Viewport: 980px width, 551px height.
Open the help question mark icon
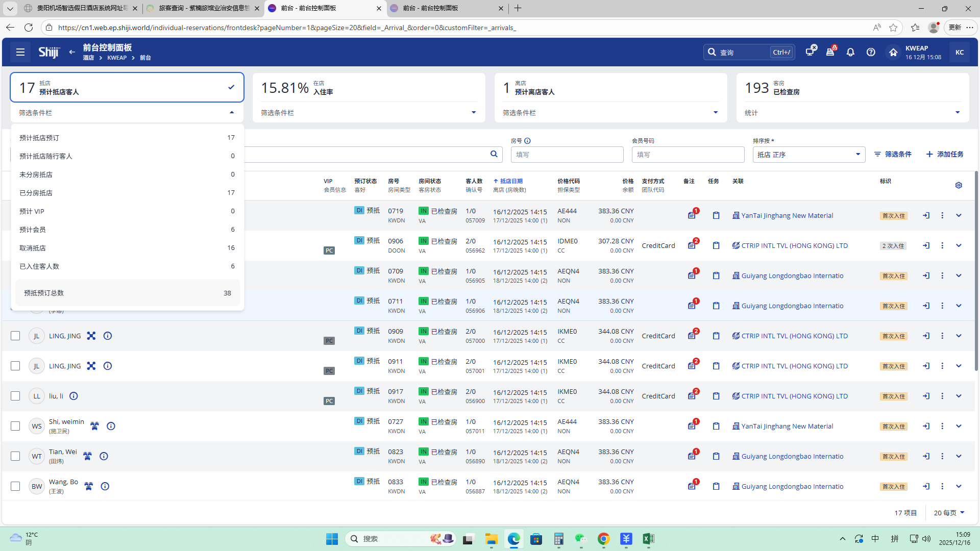871,52
